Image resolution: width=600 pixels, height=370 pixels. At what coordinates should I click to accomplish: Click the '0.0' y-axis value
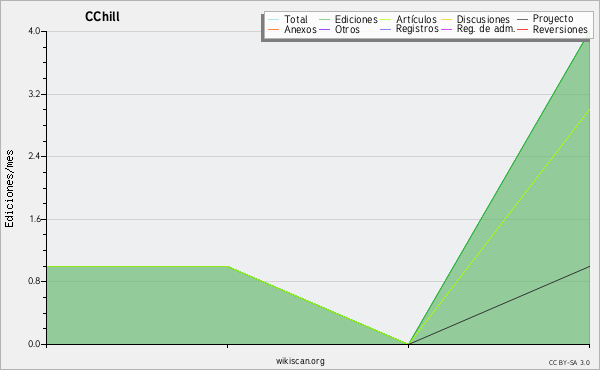[x=34, y=344]
